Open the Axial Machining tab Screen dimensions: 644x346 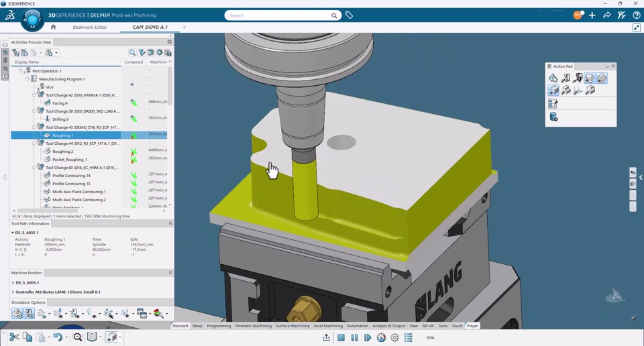coord(328,326)
